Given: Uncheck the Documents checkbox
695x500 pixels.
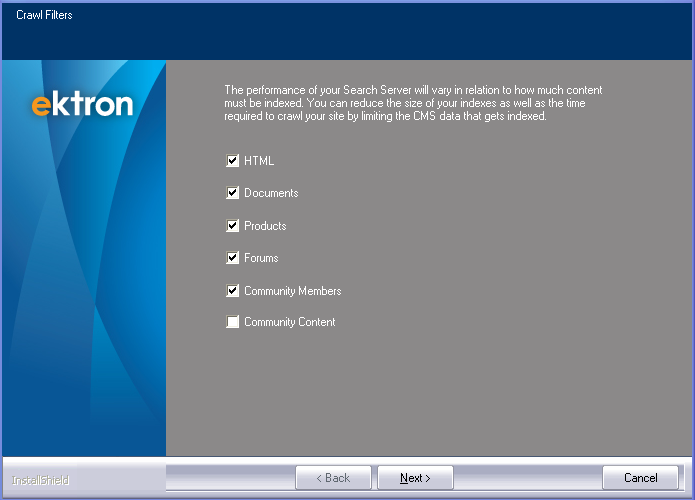Looking at the screenshot, I should [x=232, y=193].
